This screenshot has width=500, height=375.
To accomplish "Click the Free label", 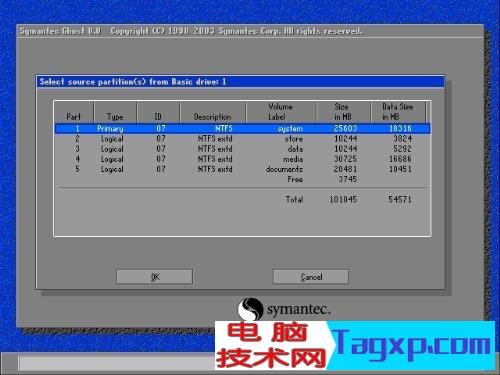I will coord(295,179).
